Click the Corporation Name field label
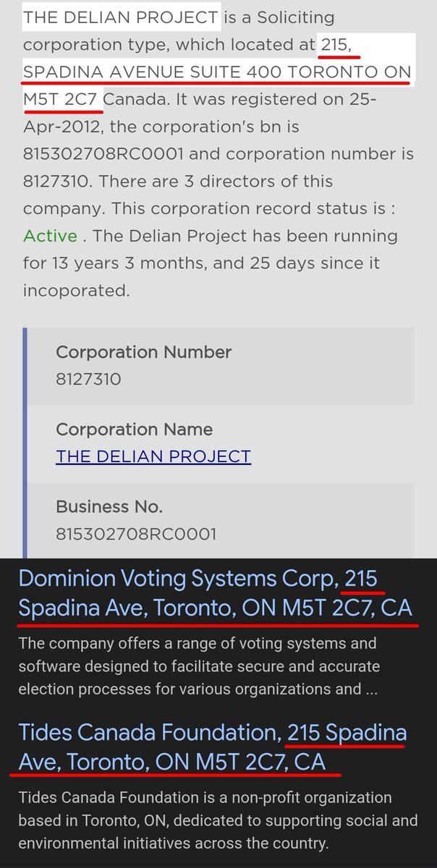The image size is (437, 868). (134, 430)
